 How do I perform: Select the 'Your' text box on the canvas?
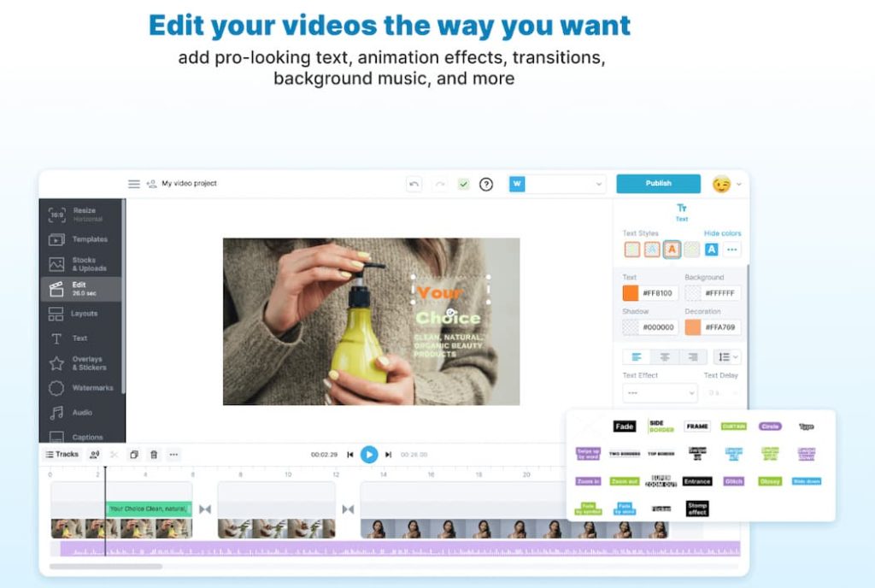[450, 290]
